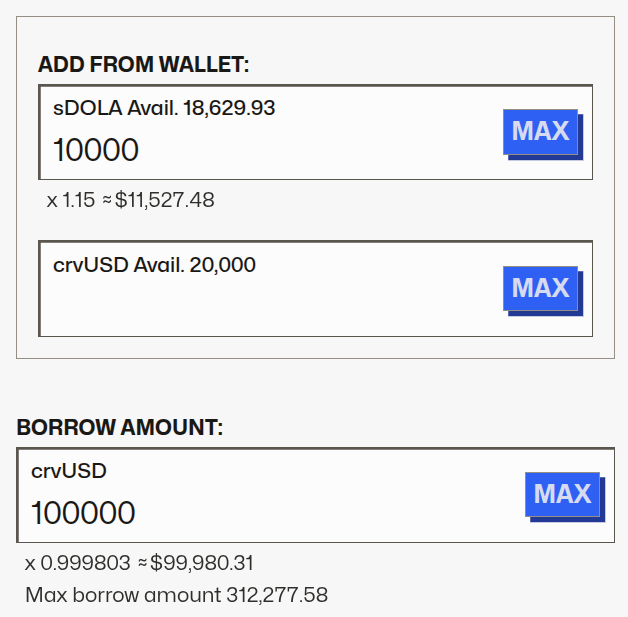Click the sDOLA token name label
The image size is (628, 617).
click(x=80, y=108)
